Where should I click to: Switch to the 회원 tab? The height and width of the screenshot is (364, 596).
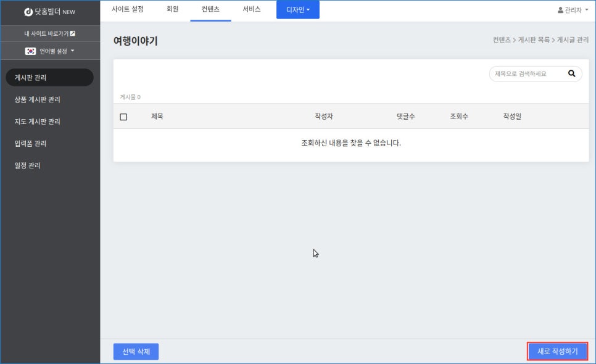(x=172, y=9)
